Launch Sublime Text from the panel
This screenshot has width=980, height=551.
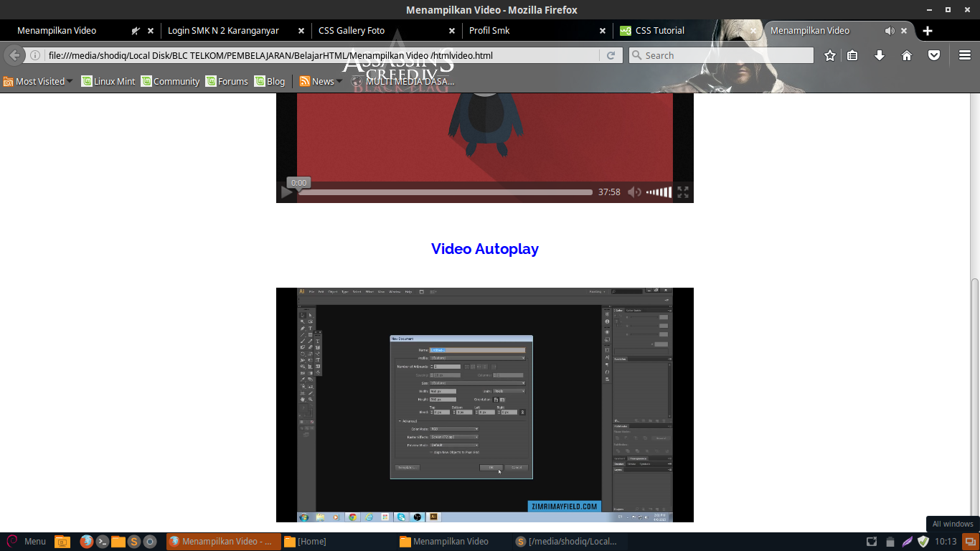(134, 542)
